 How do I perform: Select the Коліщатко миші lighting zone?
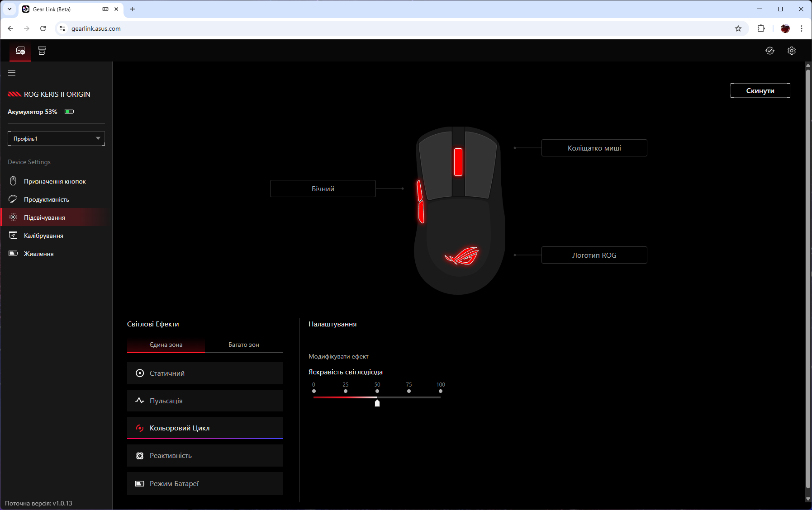point(594,148)
